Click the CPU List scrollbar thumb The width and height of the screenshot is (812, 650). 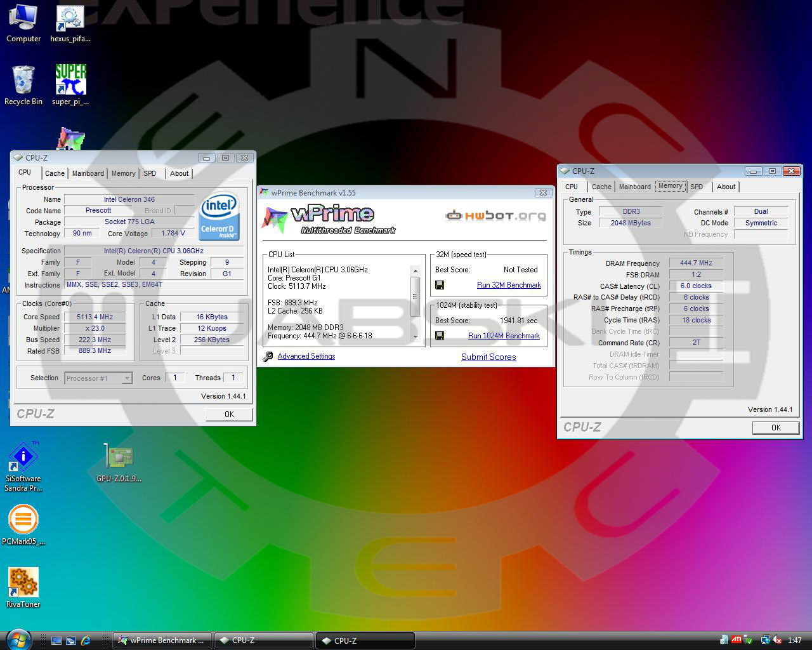pos(416,296)
